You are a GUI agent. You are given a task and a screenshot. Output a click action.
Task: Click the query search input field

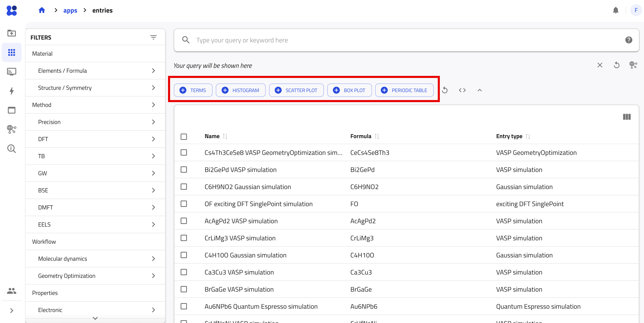(x=406, y=40)
